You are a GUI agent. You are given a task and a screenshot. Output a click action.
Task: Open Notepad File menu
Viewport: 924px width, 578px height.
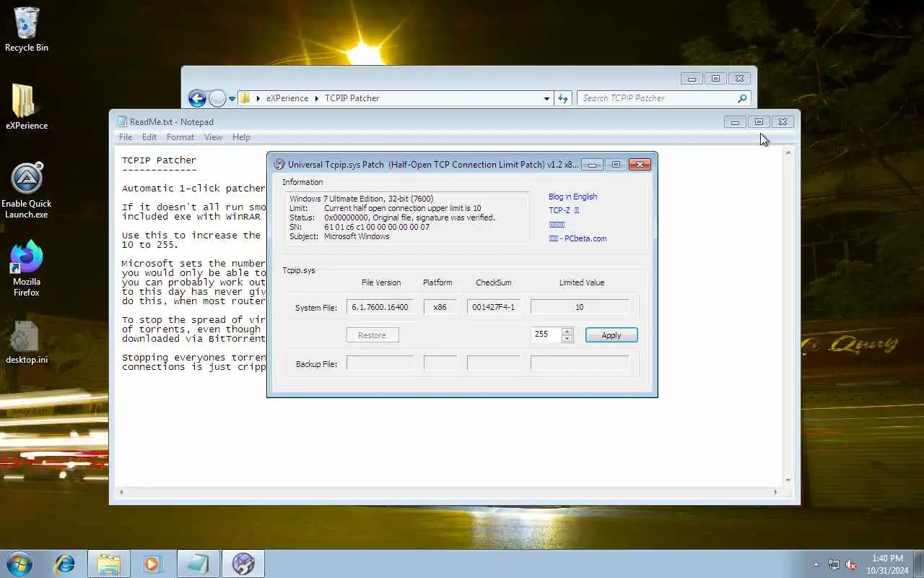tap(126, 137)
